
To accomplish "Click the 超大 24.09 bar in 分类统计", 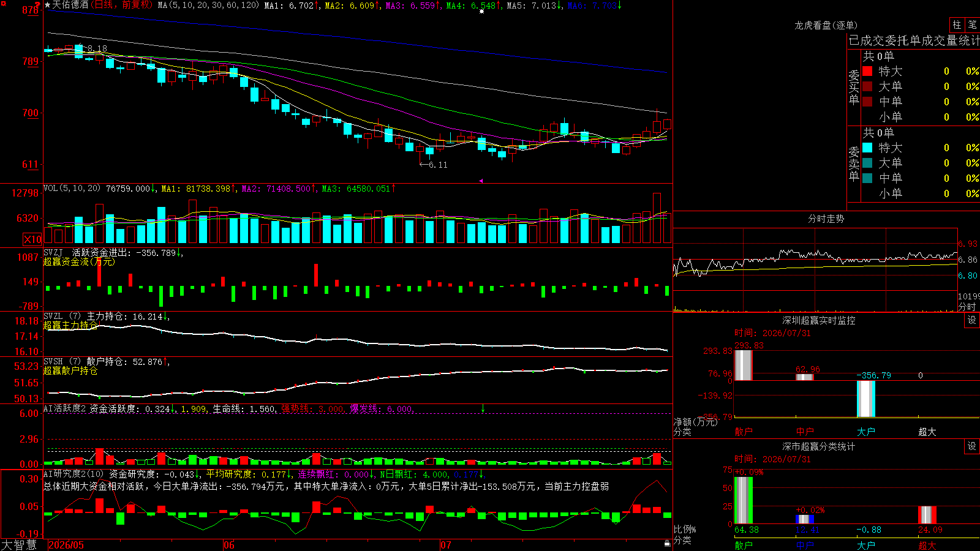I will coord(927,515).
